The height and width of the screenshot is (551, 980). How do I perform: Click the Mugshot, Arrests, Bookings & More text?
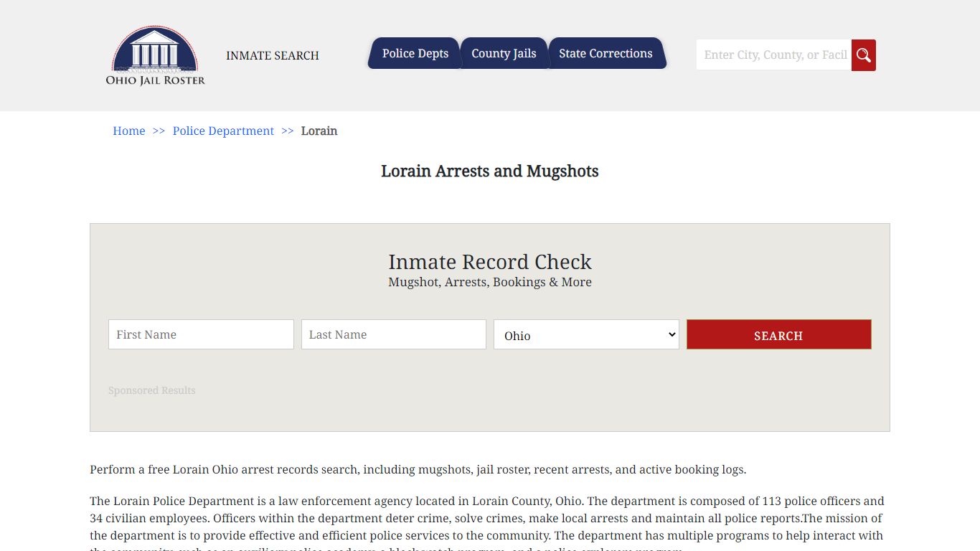(490, 282)
